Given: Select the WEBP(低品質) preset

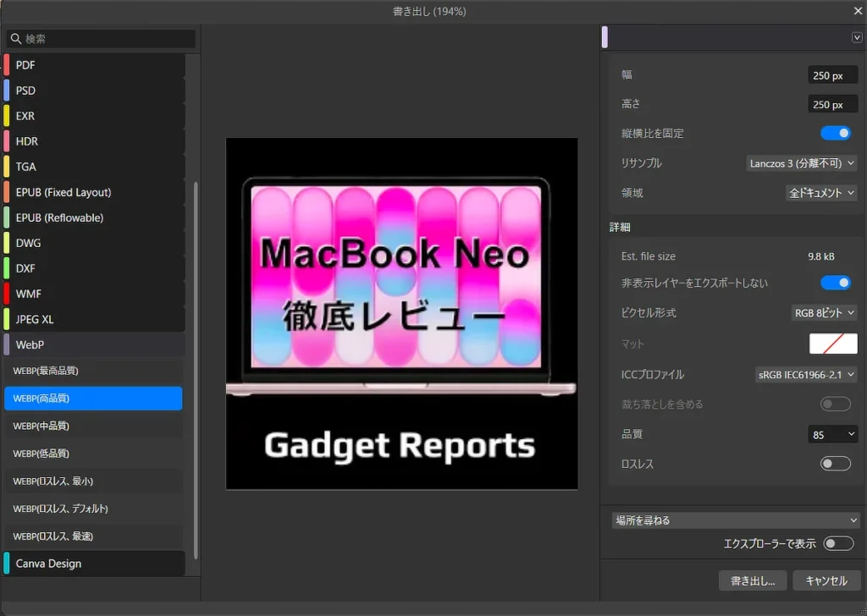Looking at the screenshot, I should (x=93, y=454).
